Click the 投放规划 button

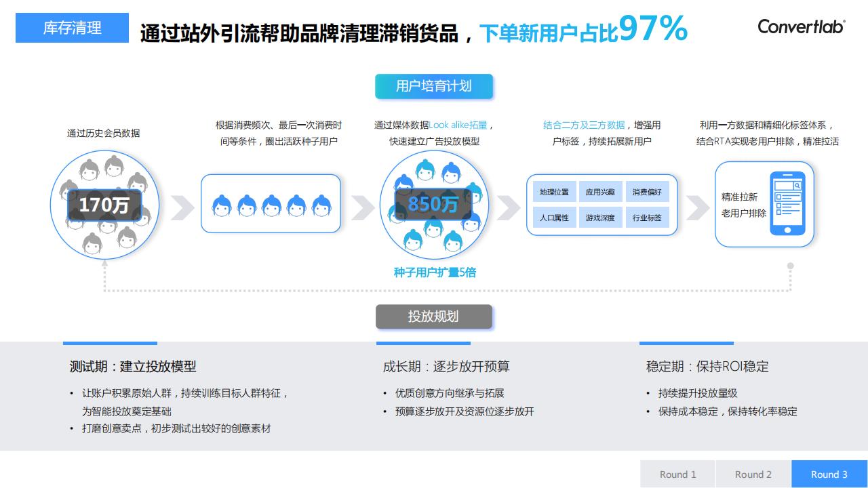434,317
